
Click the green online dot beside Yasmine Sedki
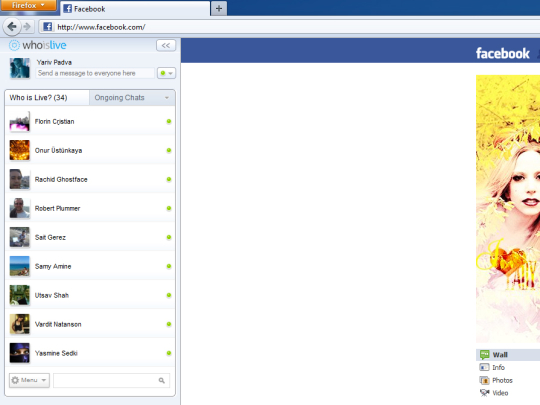pos(169,353)
